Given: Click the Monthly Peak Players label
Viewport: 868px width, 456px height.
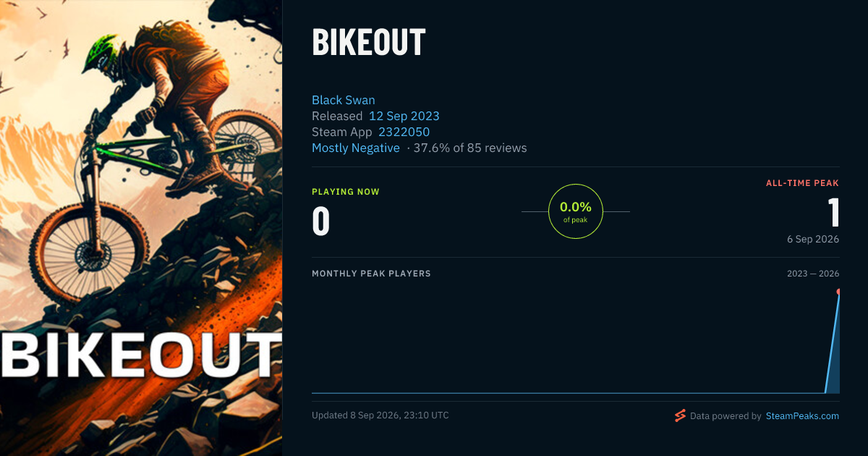Looking at the screenshot, I should pyautogui.click(x=371, y=274).
